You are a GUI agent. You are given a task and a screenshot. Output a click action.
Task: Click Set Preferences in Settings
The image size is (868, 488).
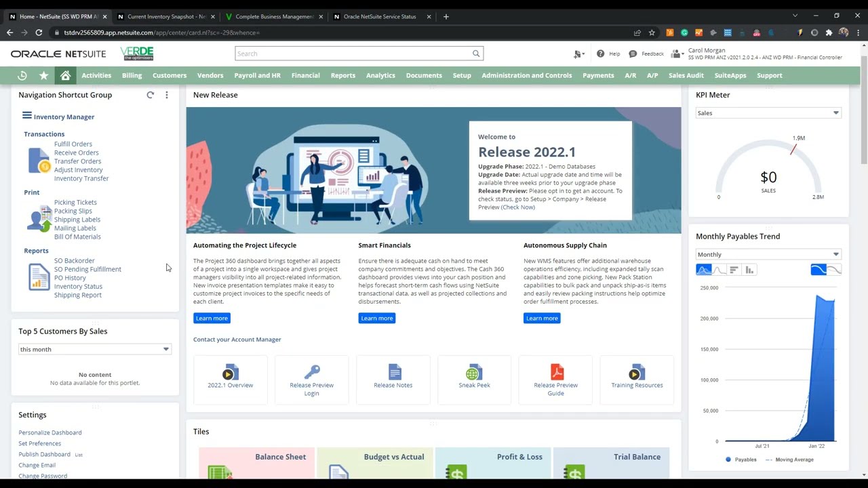39,443
